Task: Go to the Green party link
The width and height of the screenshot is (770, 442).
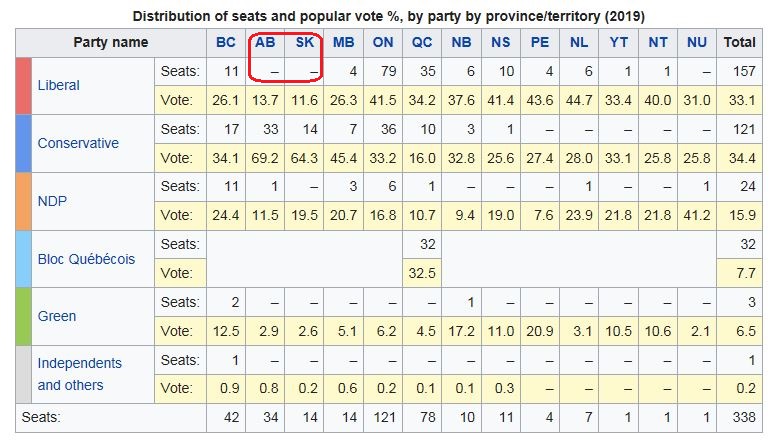Action: pyautogui.click(x=56, y=316)
